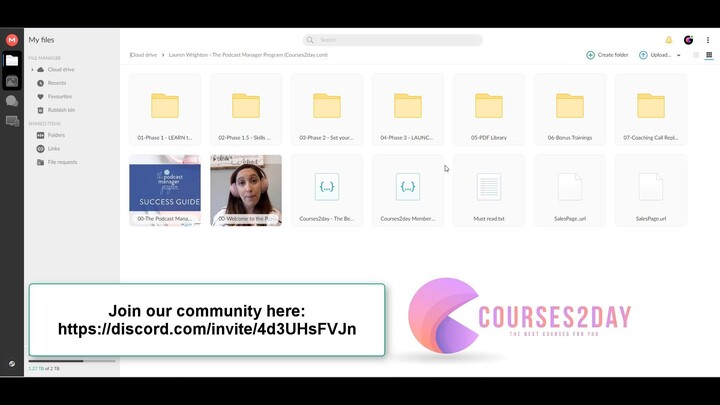Open the Photos section in left rail
The width and height of the screenshot is (720, 405).
point(12,81)
